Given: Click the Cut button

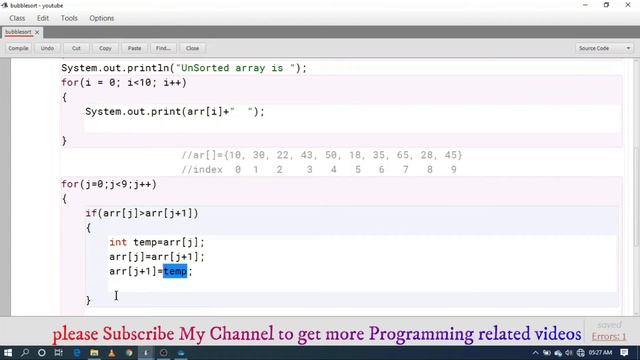Looking at the screenshot, I should [x=76, y=48].
